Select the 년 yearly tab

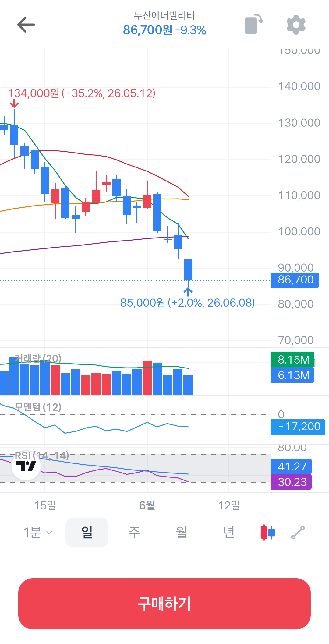pos(229,533)
